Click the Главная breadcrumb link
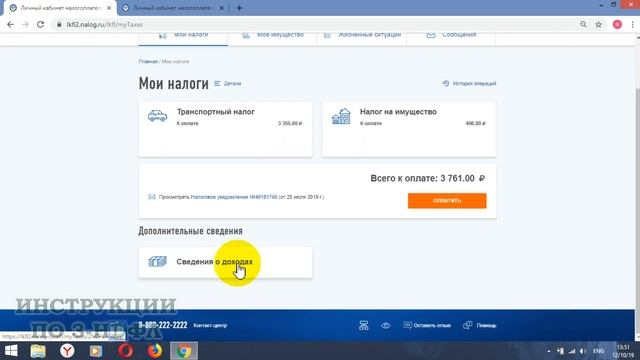 pos(148,62)
